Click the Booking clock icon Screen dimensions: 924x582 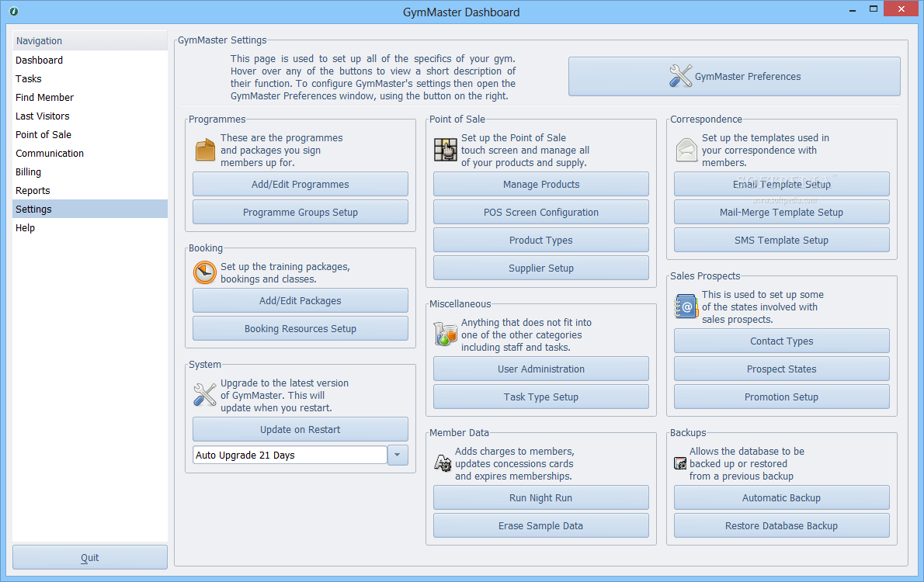pyautogui.click(x=205, y=272)
